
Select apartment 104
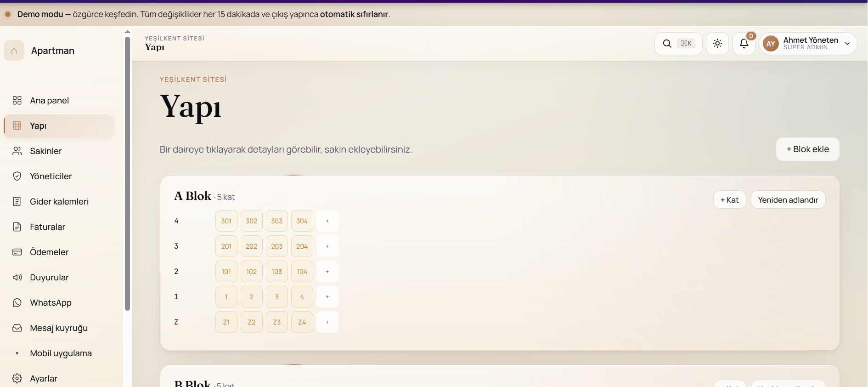[302, 271]
